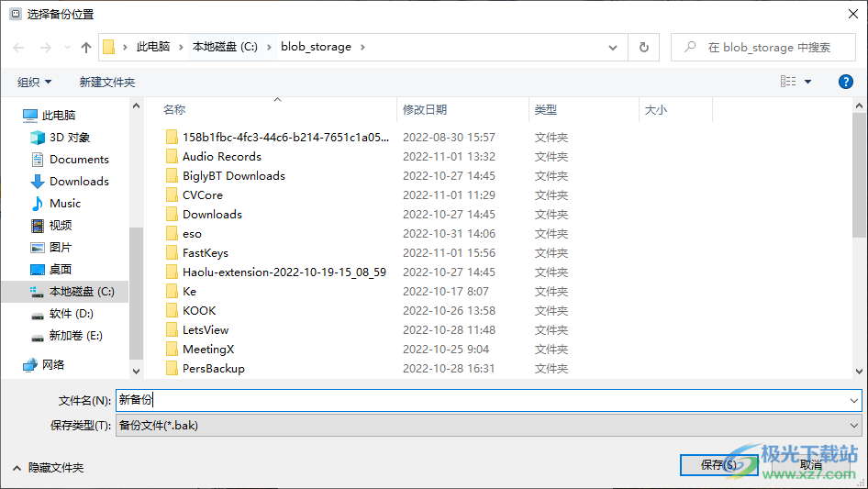Image resolution: width=868 pixels, height=489 pixels.
Task: Open the 保存类型 combo box
Action: pos(489,426)
